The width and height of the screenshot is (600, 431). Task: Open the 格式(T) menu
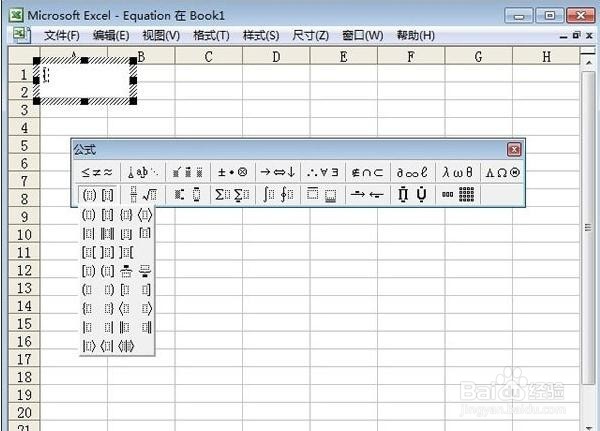pyautogui.click(x=211, y=36)
